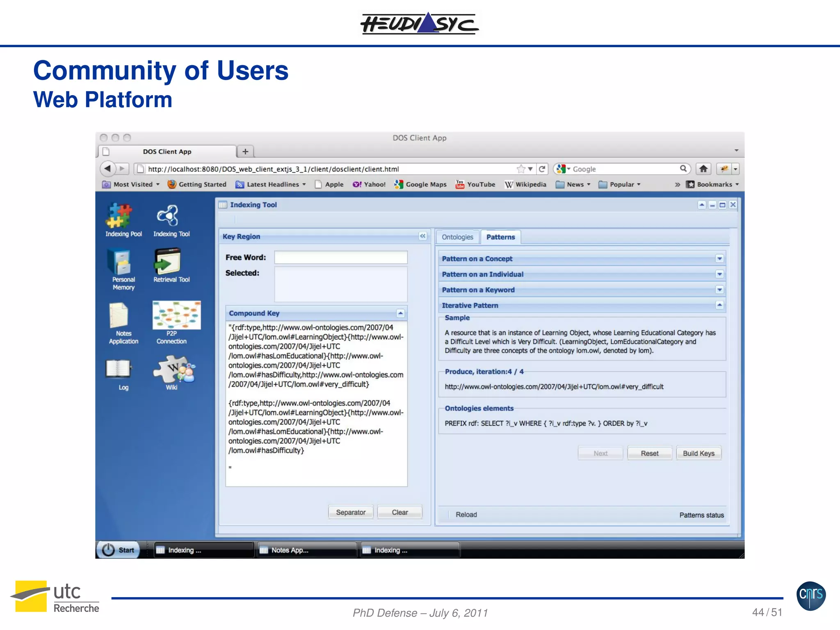The width and height of the screenshot is (840, 630).
Task: Click in the Selected text area
Action: click(341, 284)
